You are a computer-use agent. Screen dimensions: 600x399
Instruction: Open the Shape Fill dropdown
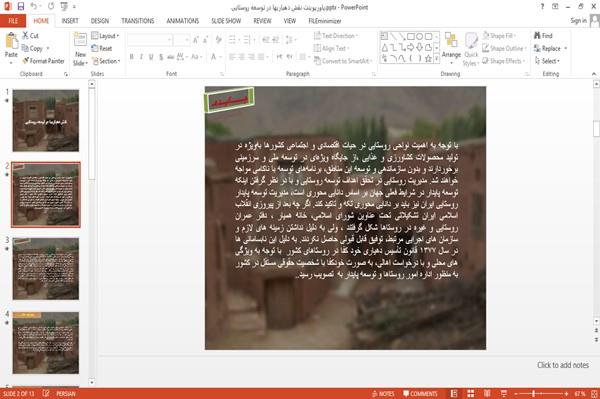(499, 36)
